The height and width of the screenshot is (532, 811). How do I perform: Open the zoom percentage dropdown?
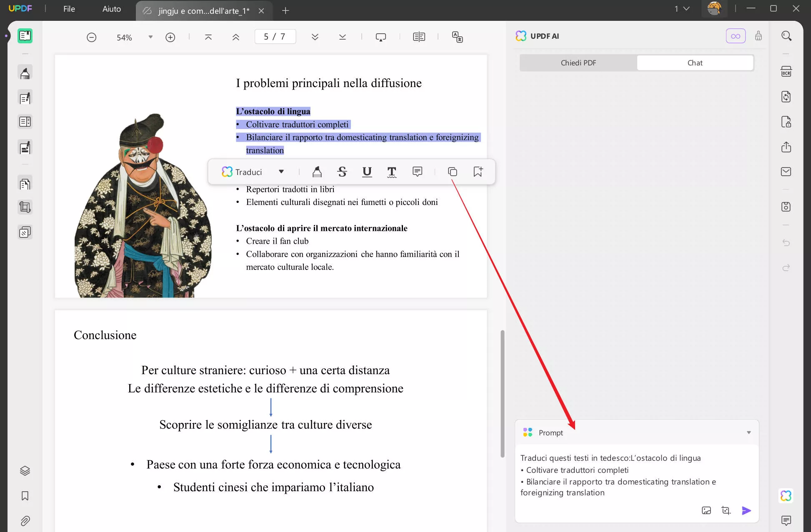coord(150,37)
